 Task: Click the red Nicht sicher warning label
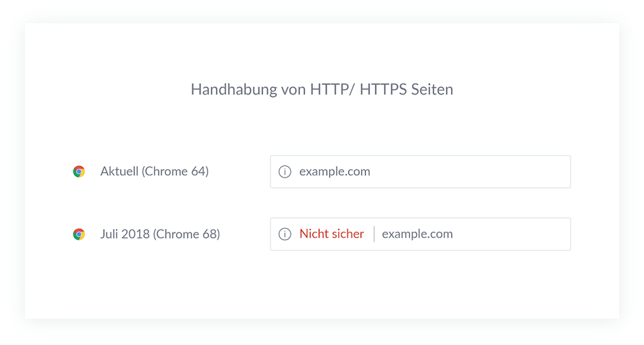pyautogui.click(x=332, y=234)
